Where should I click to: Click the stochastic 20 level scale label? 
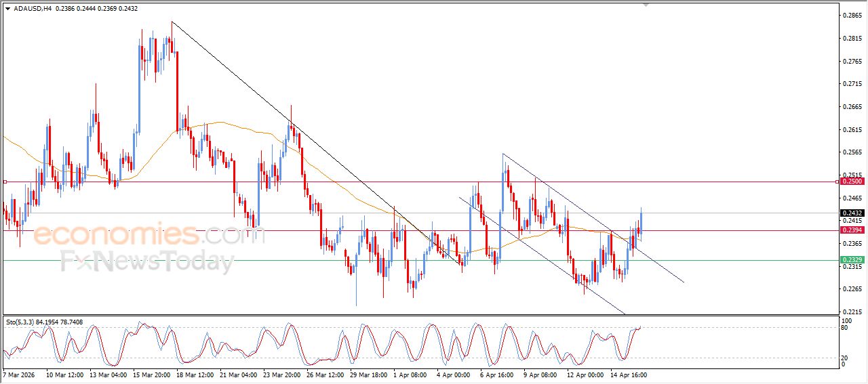845,358
